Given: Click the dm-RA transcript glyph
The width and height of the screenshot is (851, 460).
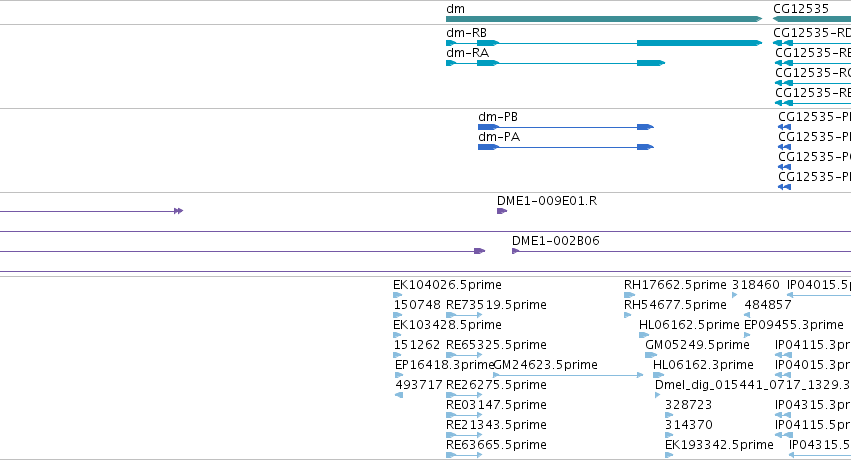Looking at the screenshot, I should (x=555, y=63).
